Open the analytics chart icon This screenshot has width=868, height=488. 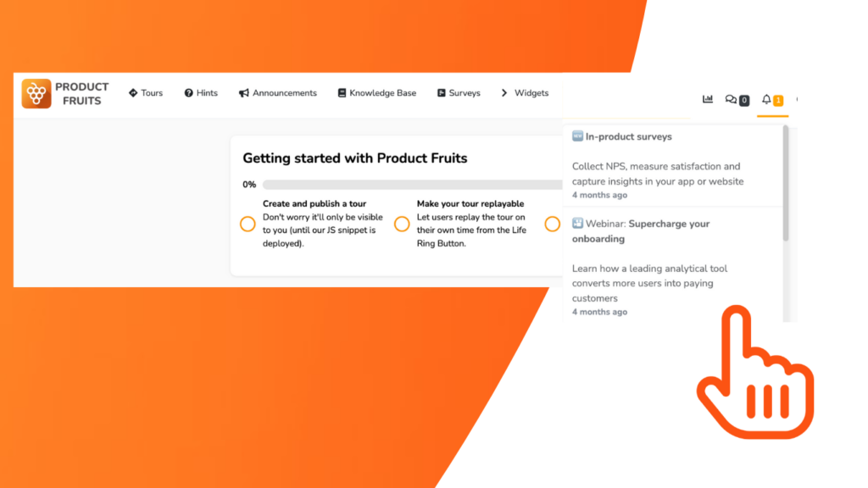pyautogui.click(x=708, y=99)
